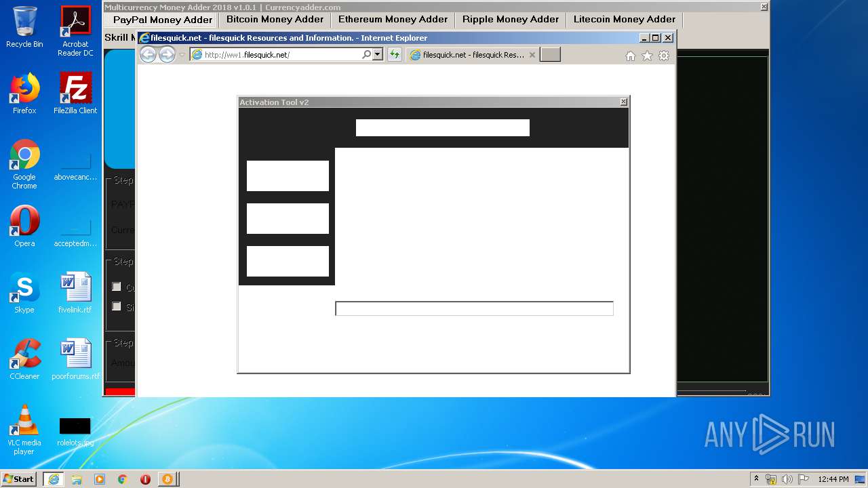868x488 pixels.
Task: Open Windows Explorer from the taskbar
Action: click(x=77, y=479)
